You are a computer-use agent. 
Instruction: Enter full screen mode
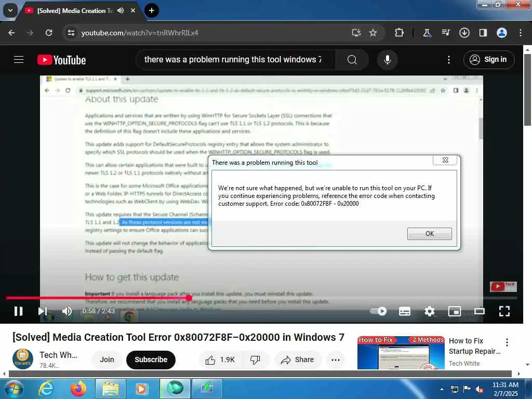point(504,311)
